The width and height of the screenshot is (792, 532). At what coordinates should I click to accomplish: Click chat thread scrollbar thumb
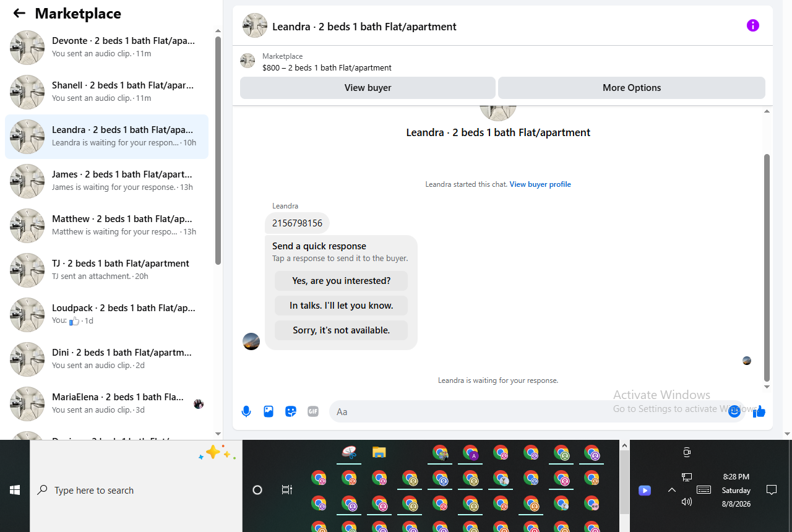(767, 267)
